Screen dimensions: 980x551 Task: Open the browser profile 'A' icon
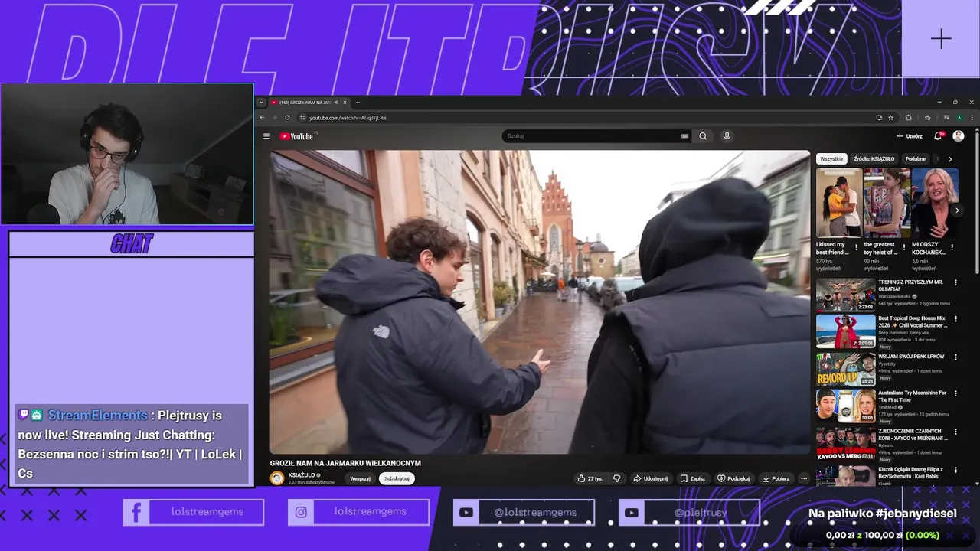pyautogui.click(x=959, y=118)
